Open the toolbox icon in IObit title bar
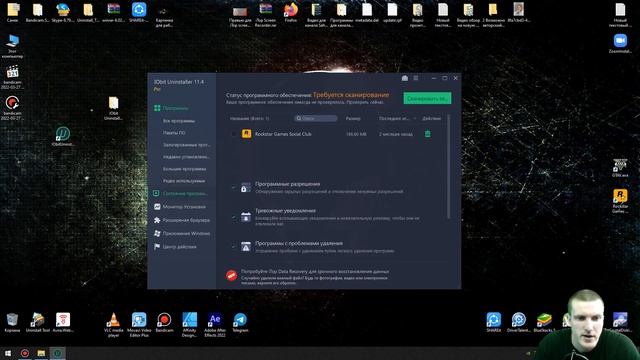The image size is (640, 360). coord(404,78)
